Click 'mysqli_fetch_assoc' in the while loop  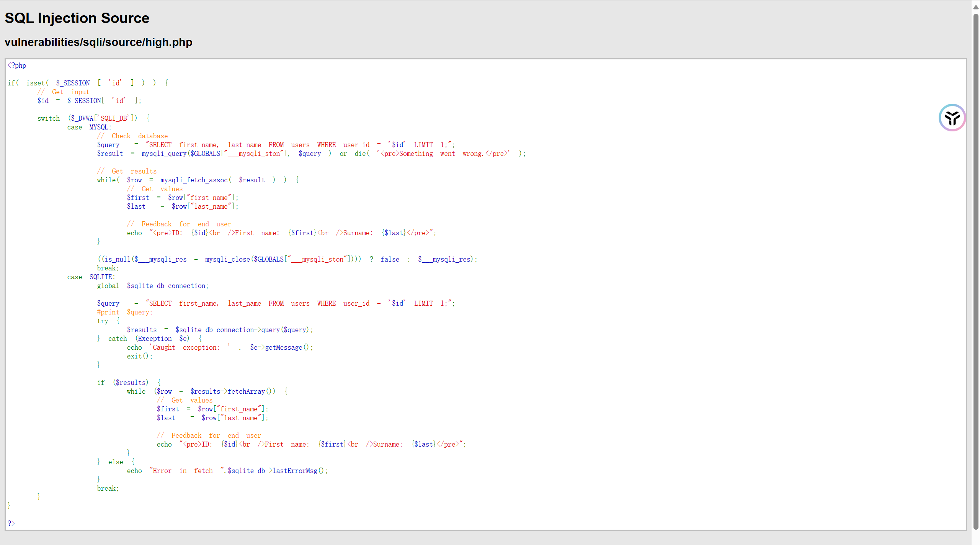(194, 180)
